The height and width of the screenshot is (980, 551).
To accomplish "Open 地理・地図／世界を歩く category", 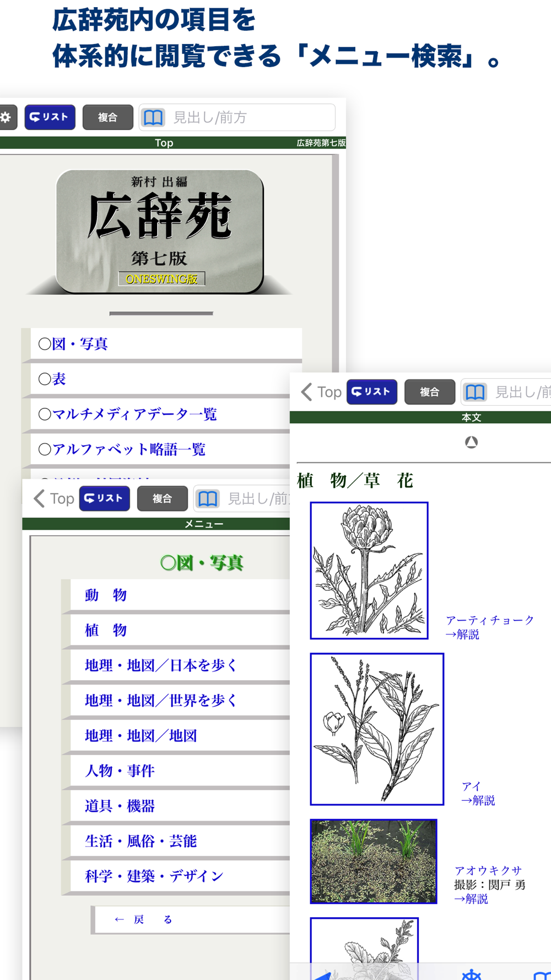I will tap(180, 701).
